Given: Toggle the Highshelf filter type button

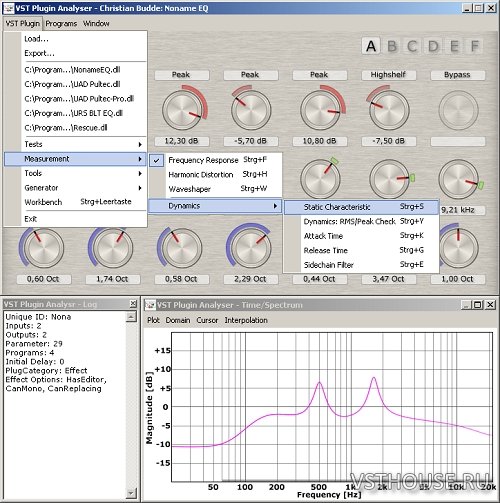Looking at the screenshot, I should 388,75.
